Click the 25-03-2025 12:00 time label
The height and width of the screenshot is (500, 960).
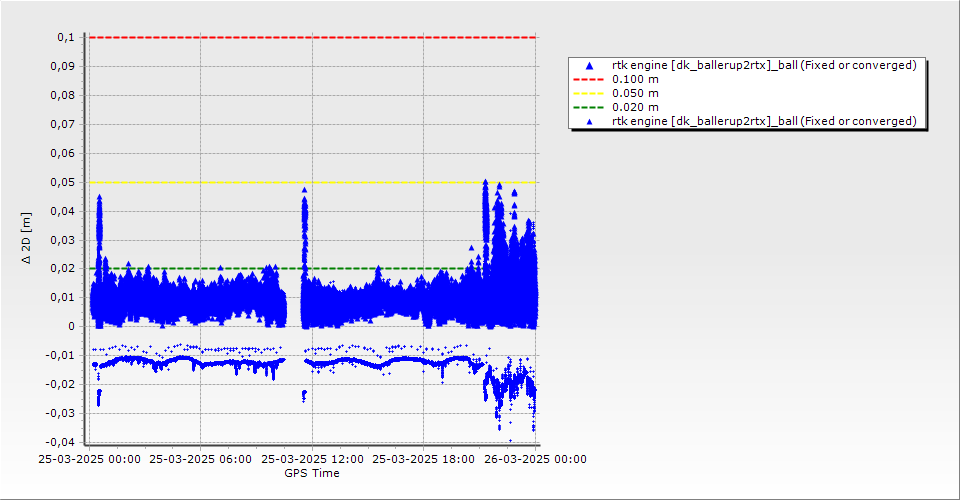point(312,459)
